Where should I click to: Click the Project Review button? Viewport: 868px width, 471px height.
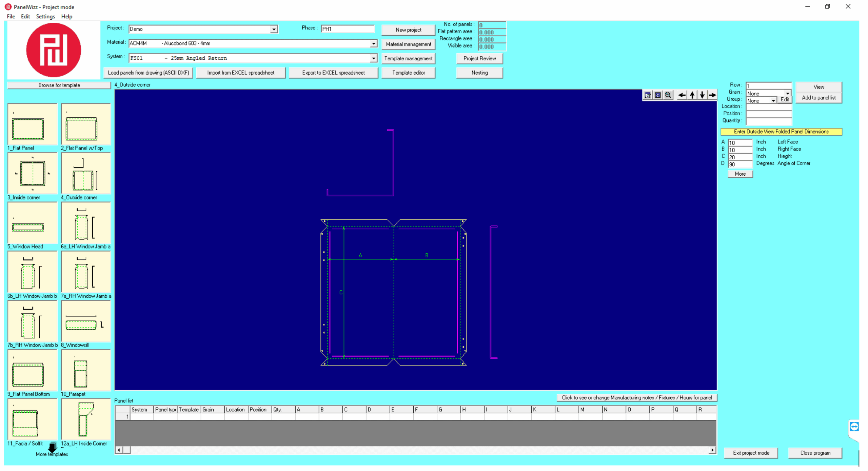(x=479, y=58)
